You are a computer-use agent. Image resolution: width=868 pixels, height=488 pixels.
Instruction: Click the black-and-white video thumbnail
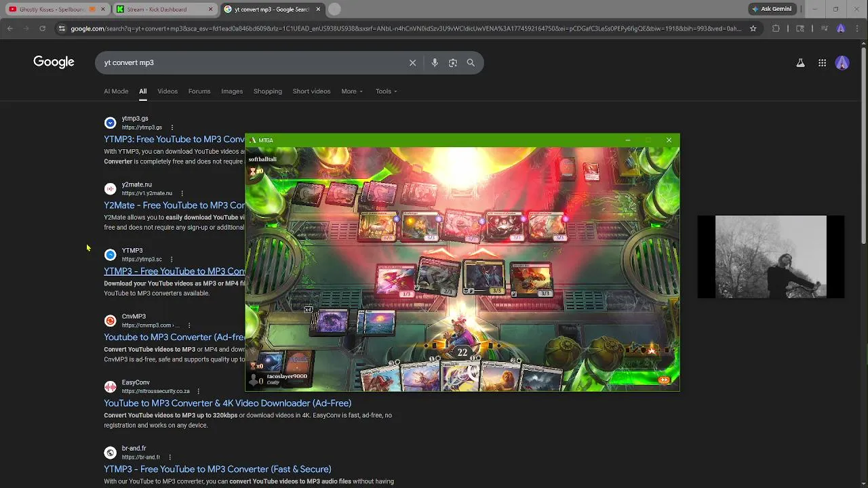(x=771, y=257)
